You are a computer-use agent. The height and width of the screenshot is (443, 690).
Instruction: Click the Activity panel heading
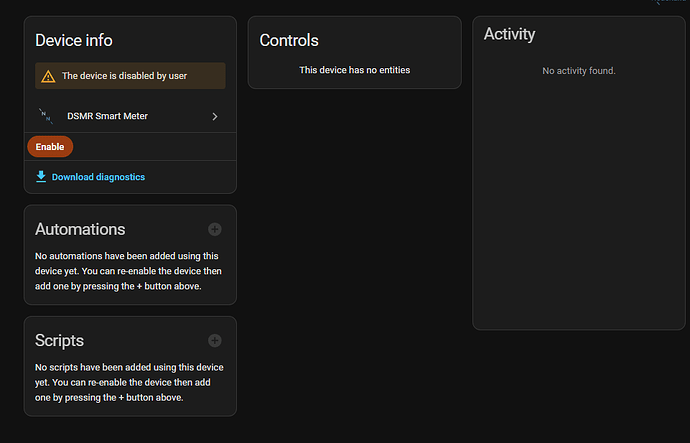(x=510, y=34)
